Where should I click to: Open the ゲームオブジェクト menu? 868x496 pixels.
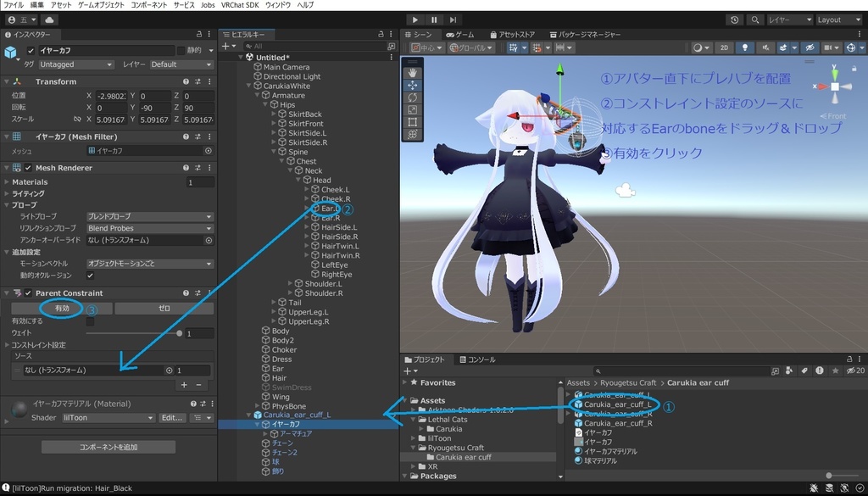click(101, 5)
